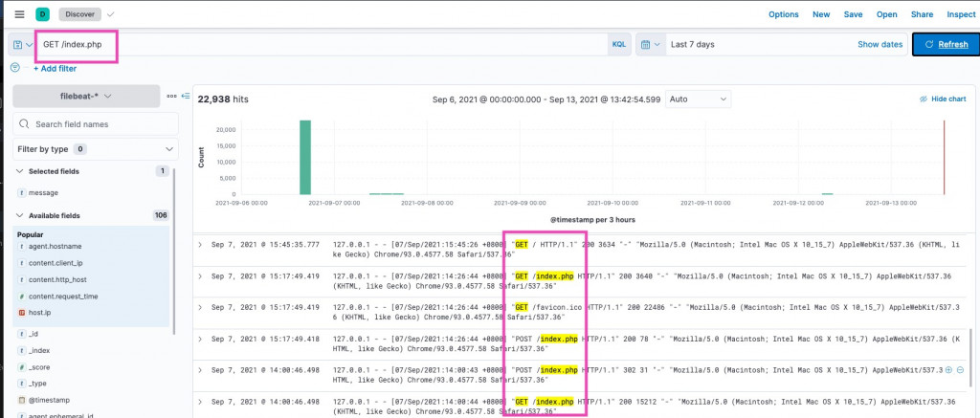Screen dimensions: 980x418
Task: Click the Hide chart button
Action: coord(943,99)
